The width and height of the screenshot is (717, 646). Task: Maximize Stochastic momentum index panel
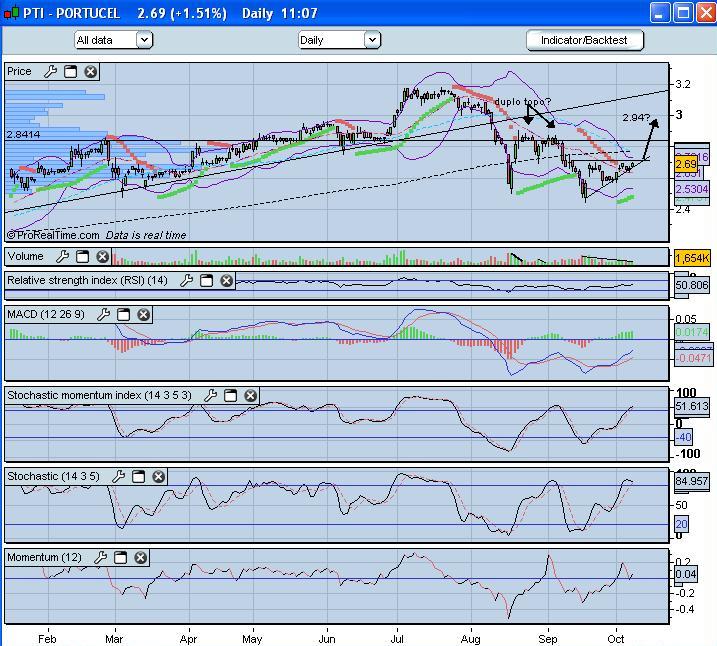coord(230,395)
